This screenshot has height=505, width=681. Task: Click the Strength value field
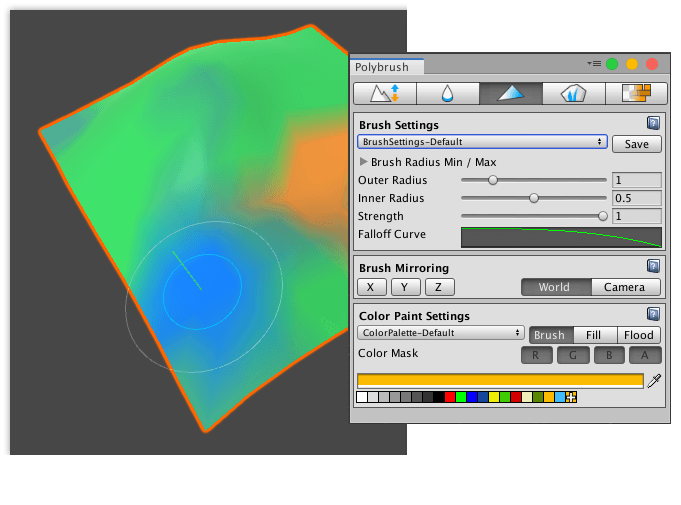[637, 216]
